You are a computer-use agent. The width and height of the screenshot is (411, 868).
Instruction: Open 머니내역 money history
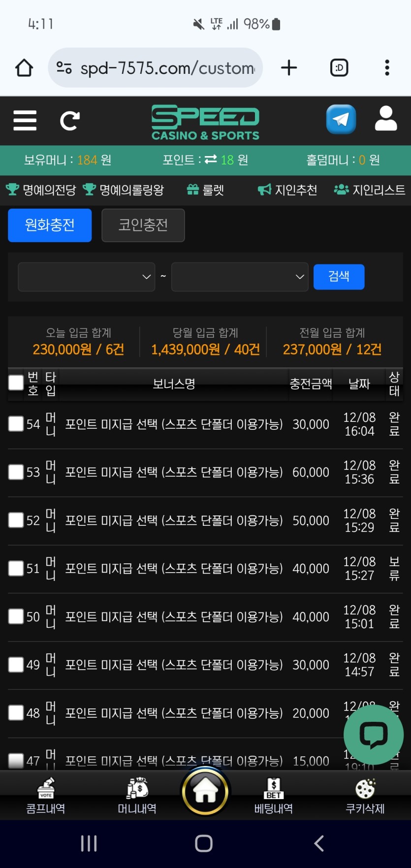click(x=137, y=795)
